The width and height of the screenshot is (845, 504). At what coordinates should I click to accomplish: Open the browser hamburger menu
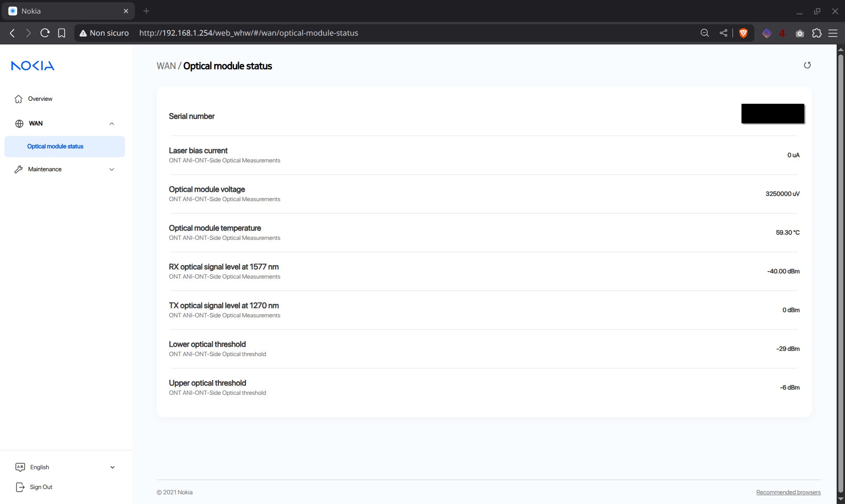[x=833, y=33]
